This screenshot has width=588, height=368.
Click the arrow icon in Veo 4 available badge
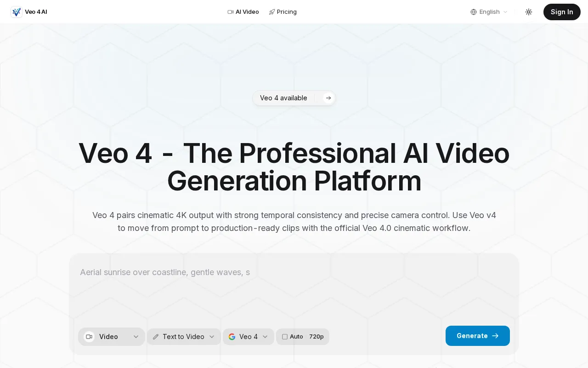point(328,98)
